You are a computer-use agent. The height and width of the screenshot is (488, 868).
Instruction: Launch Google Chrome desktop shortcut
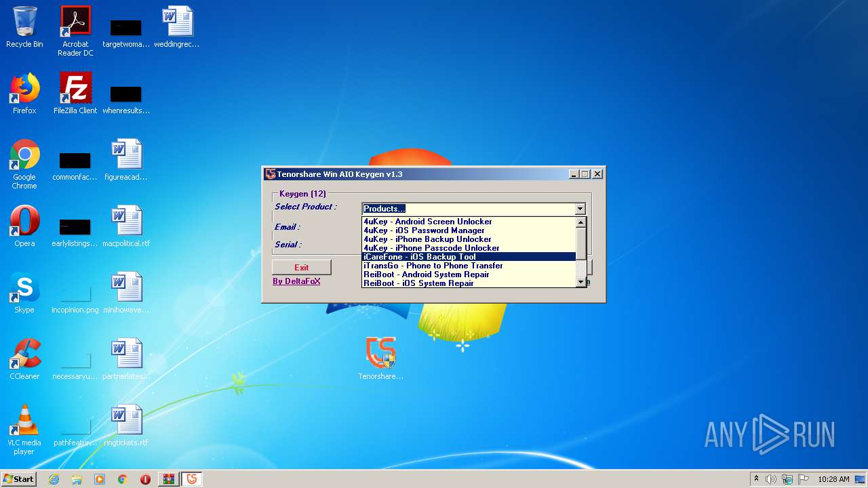[x=24, y=164]
